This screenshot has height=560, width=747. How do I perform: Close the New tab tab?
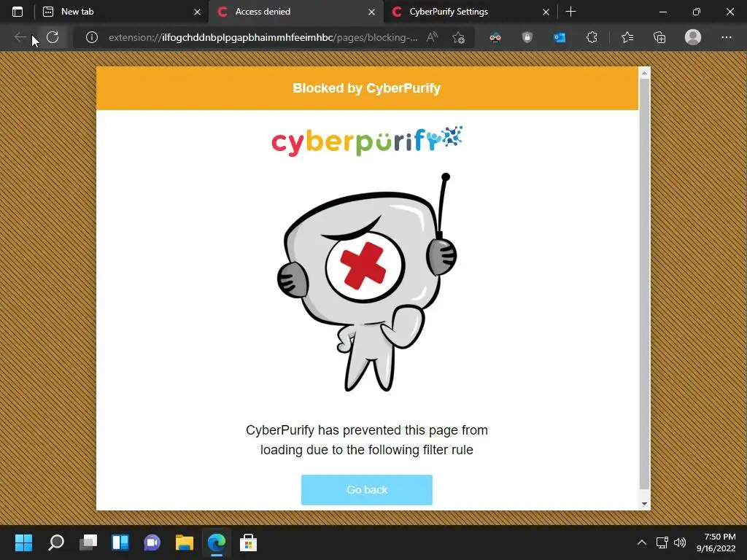click(x=197, y=12)
